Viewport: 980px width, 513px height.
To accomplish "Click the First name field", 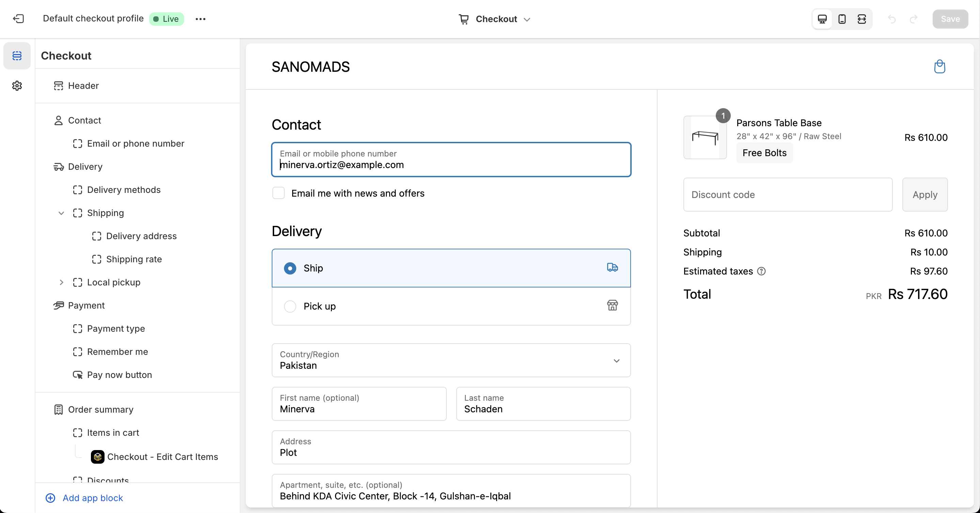I will [359, 404].
